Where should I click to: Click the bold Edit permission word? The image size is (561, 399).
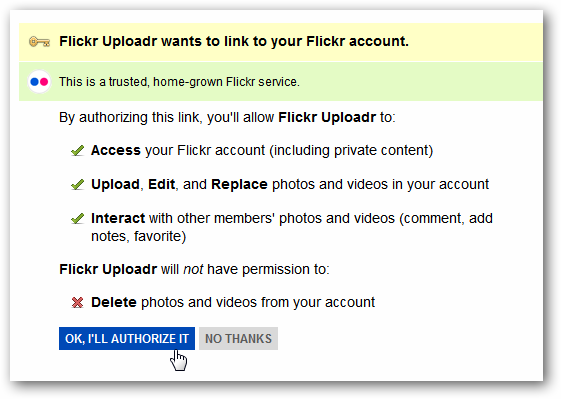162,185
